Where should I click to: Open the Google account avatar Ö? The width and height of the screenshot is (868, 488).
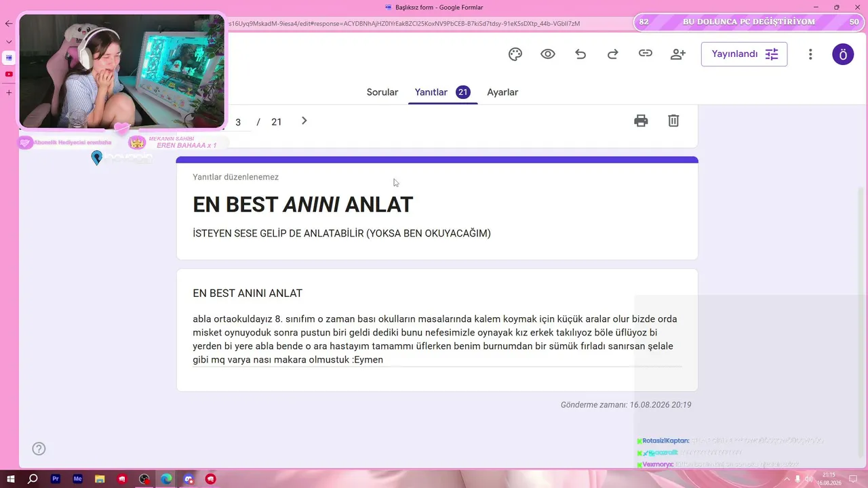click(843, 54)
